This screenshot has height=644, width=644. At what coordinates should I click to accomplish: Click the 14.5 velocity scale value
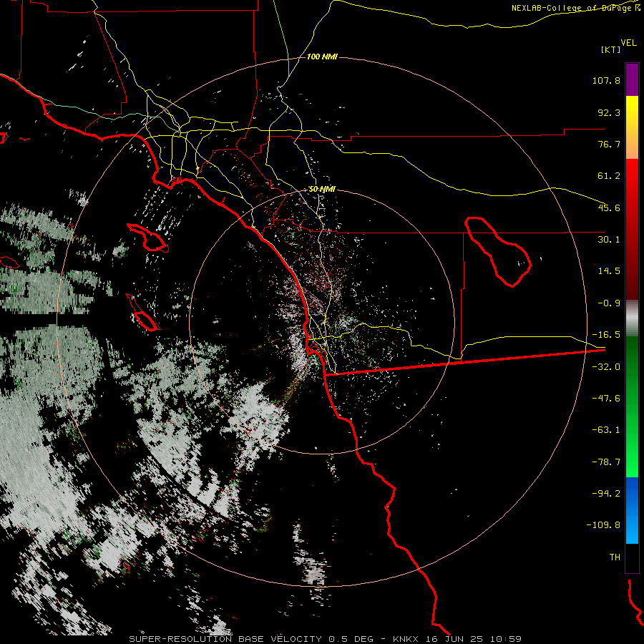pos(609,271)
